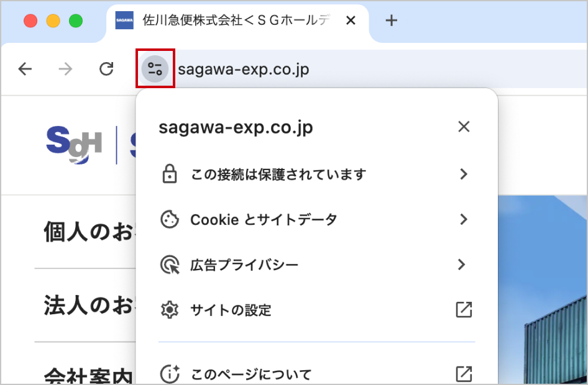588x385 pixels.
Task: Select the 佐川急便株式会社 tab title
Action: pos(236,20)
